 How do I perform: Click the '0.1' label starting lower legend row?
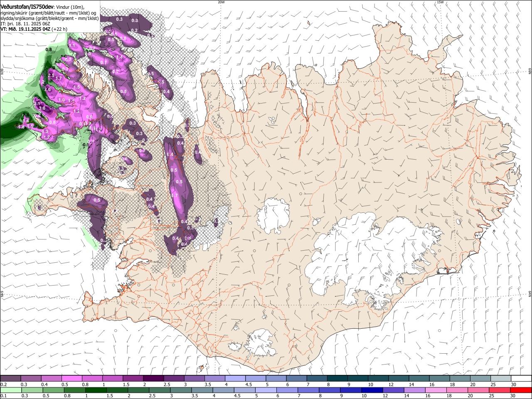4,396
